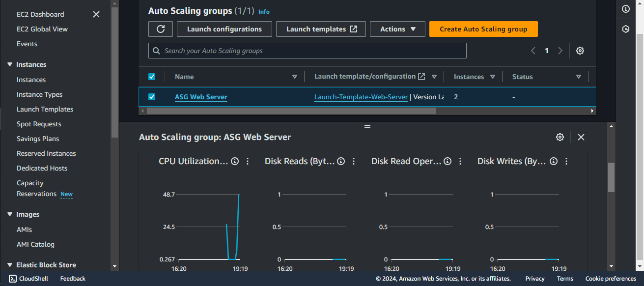Open CPU Utilization chart options menu
Image resolution: width=644 pixels, height=286 pixels.
click(x=248, y=161)
